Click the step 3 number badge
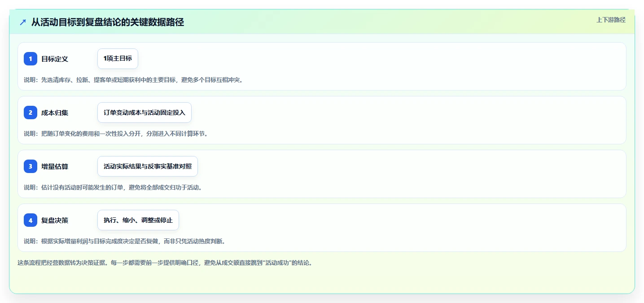 (x=31, y=166)
